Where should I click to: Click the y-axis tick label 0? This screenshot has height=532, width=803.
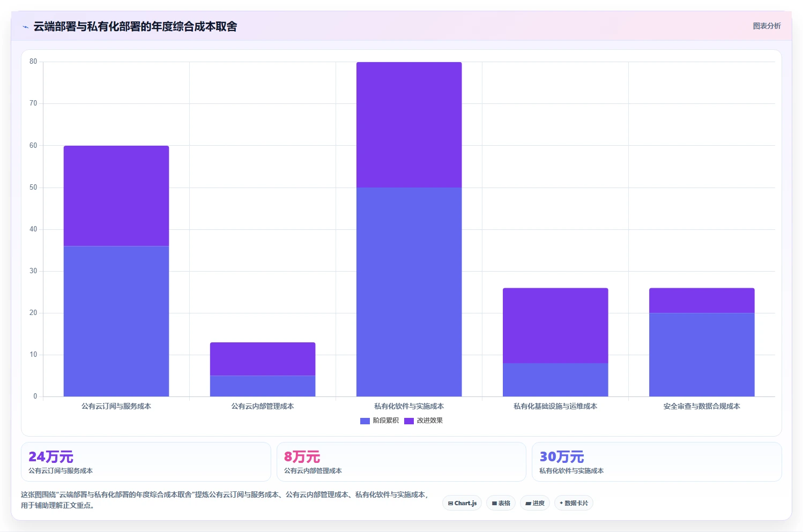click(x=35, y=396)
